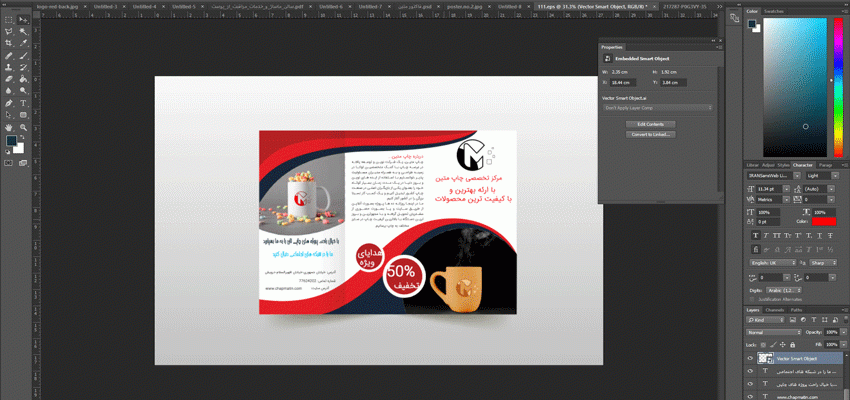This screenshot has width=850, height=400.
Task: Select the Zoom tool
Action: [x=23, y=127]
